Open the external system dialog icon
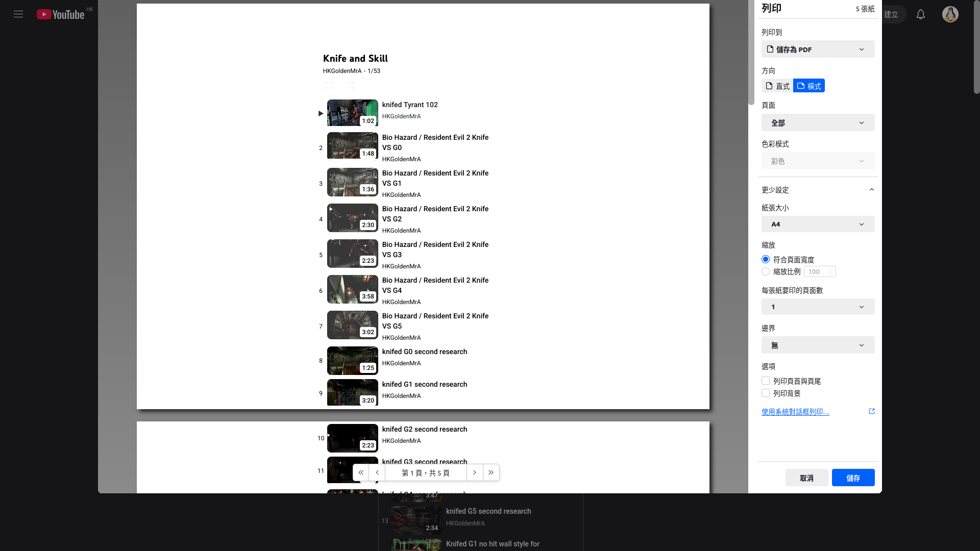The width and height of the screenshot is (980, 551). point(872,411)
